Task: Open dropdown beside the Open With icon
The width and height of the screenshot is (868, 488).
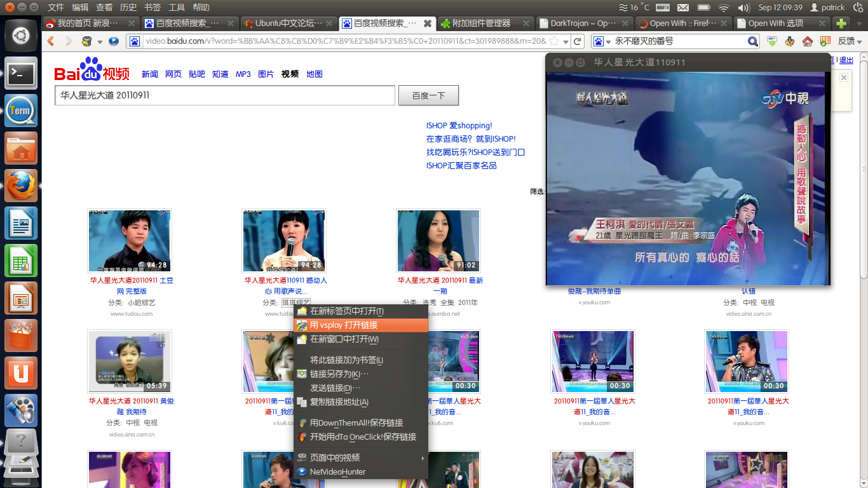Action: (x=99, y=42)
